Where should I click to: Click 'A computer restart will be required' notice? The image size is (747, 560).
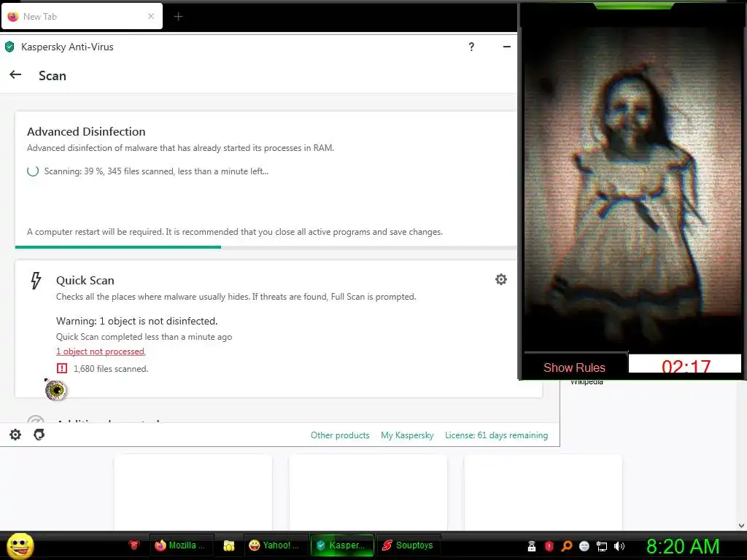tap(235, 232)
